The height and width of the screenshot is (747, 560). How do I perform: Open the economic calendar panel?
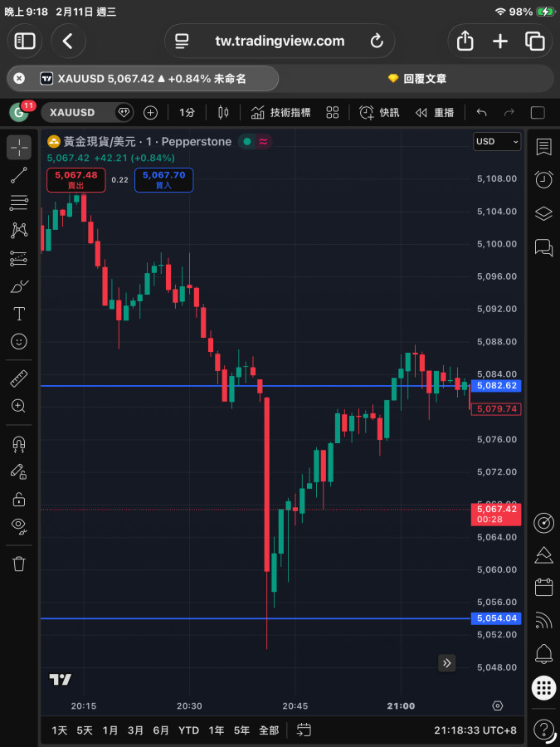[543, 588]
